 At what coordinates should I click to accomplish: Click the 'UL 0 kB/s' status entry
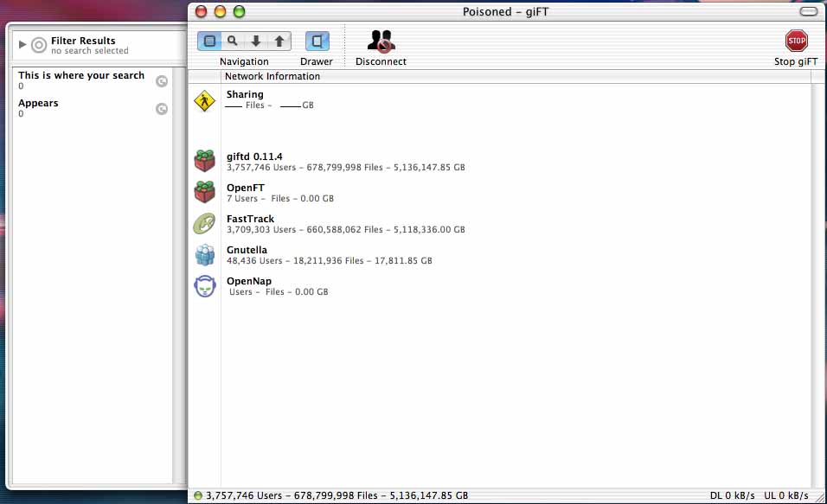(x=785, y=495)
